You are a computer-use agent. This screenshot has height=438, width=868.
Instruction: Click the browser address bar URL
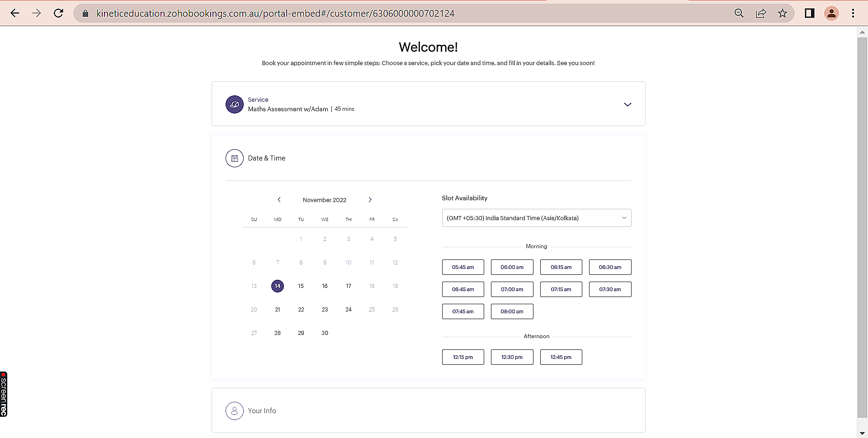275,14
